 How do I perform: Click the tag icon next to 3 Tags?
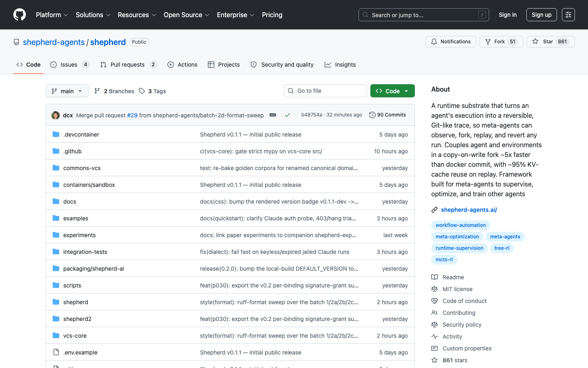pyautogui.click(x=142, y=91)
